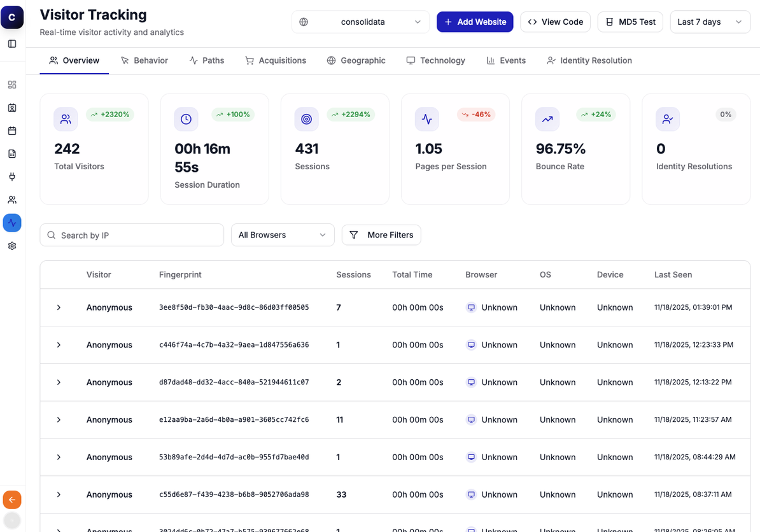This screenshot has width=760, height=532.
Task: Click the highlighted activity tracking icon
Action: point(11,223)
